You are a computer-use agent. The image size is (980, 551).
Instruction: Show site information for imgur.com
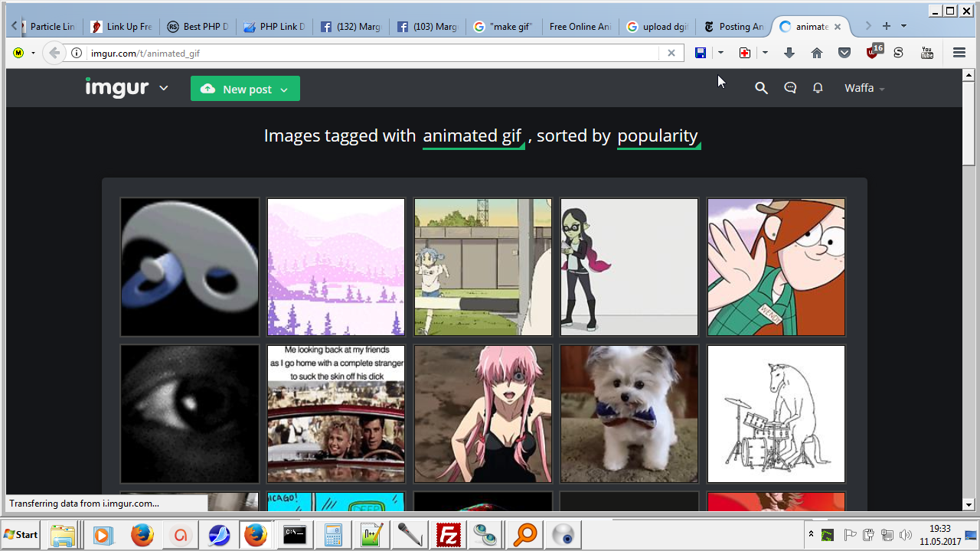coord(77,53)
